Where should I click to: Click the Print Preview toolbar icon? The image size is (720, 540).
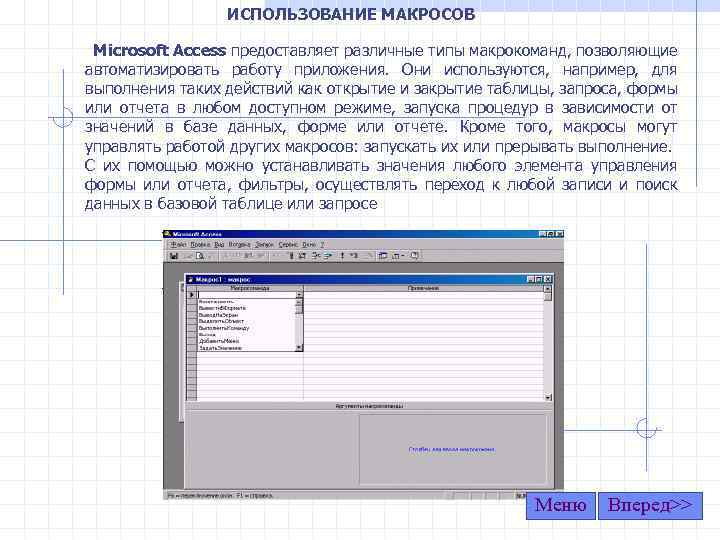tap(200, 256)
